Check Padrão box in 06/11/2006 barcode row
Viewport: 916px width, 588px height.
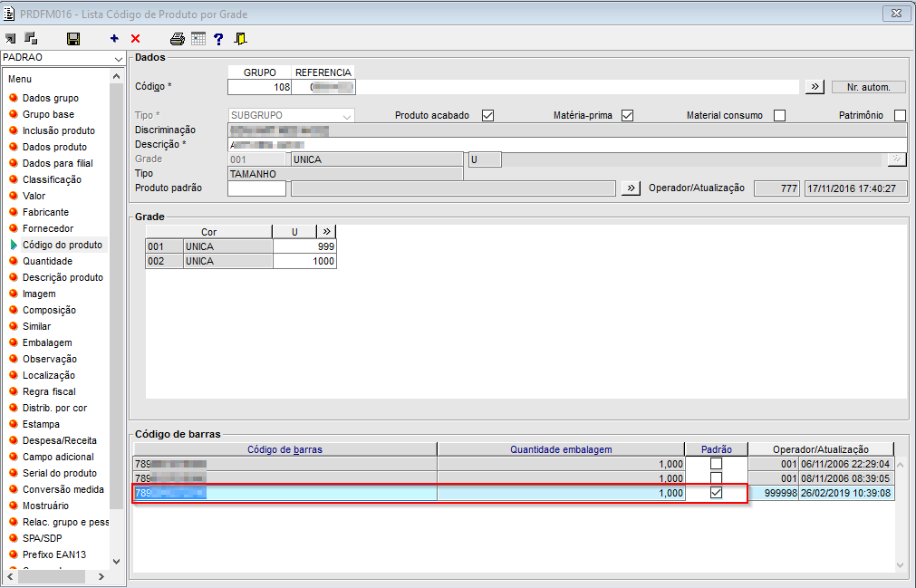coord(716,464)
